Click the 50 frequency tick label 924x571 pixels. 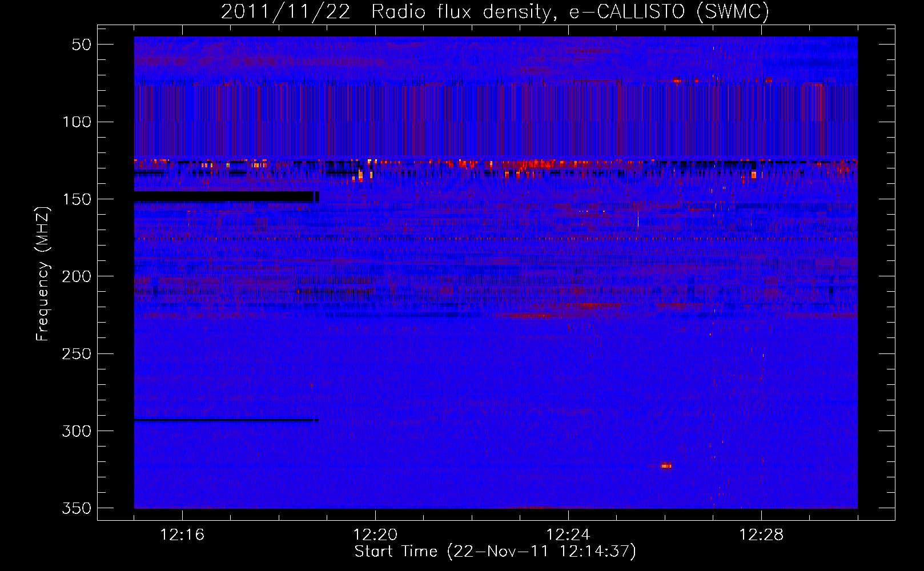click(x=82, y=45)
